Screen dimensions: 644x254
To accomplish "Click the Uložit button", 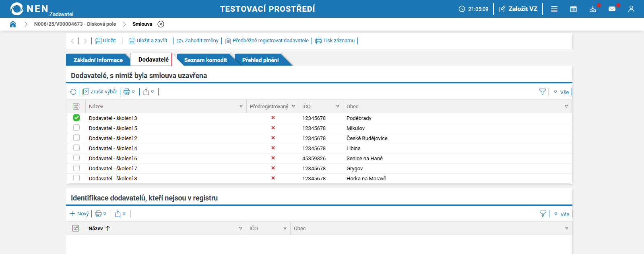I will coord(105,41).
